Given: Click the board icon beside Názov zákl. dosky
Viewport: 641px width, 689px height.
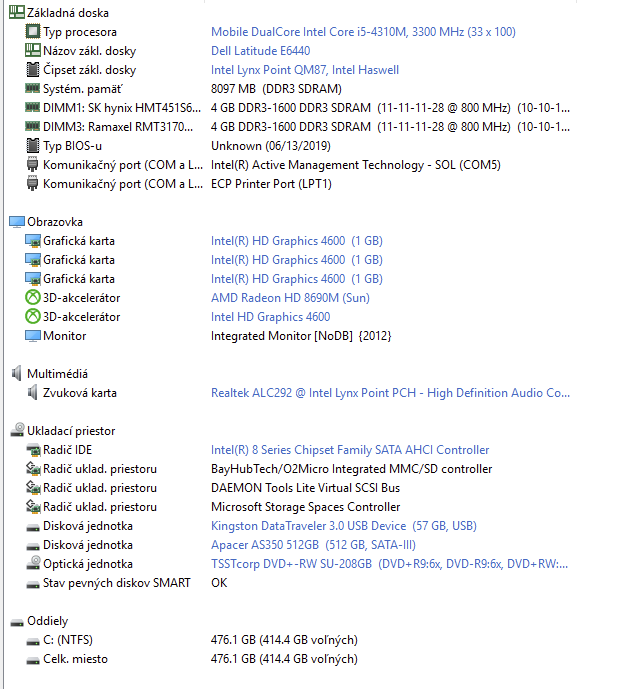Looking at the screenshot, I should [x=33, y=51].
